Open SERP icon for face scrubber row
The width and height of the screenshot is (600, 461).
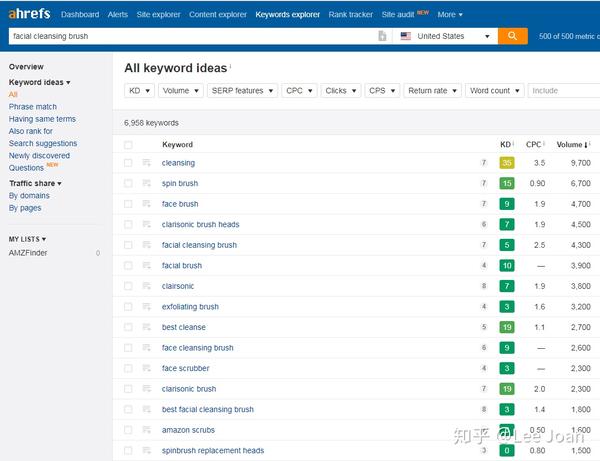pos(147,368)
